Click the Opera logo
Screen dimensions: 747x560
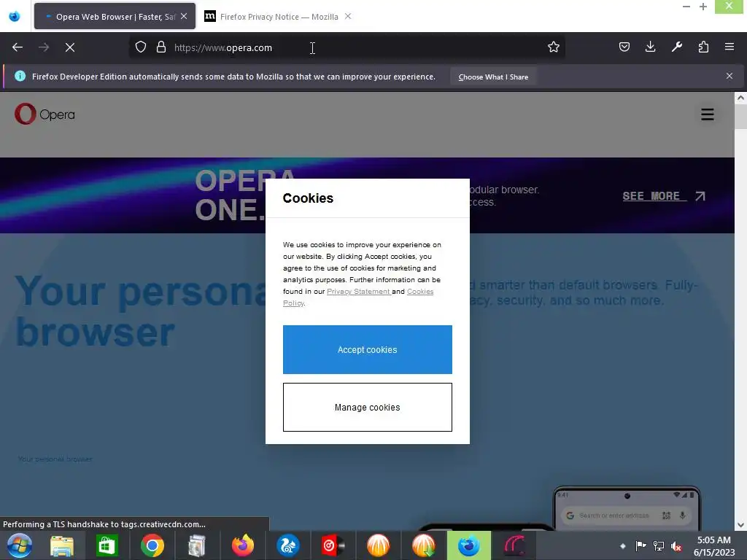44,114
